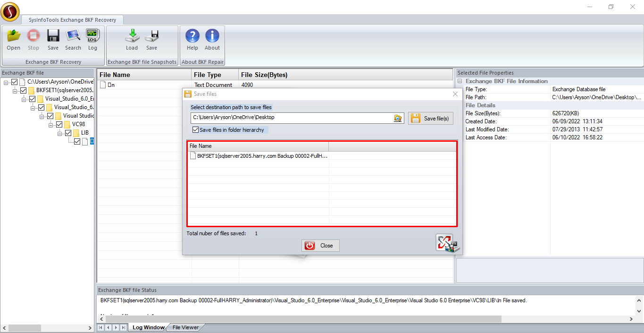This screenshot has width=644, height=333.
Task: Collapse the BKFSET1 tree node
Action: pyautogui.click(x=15, y=91)
